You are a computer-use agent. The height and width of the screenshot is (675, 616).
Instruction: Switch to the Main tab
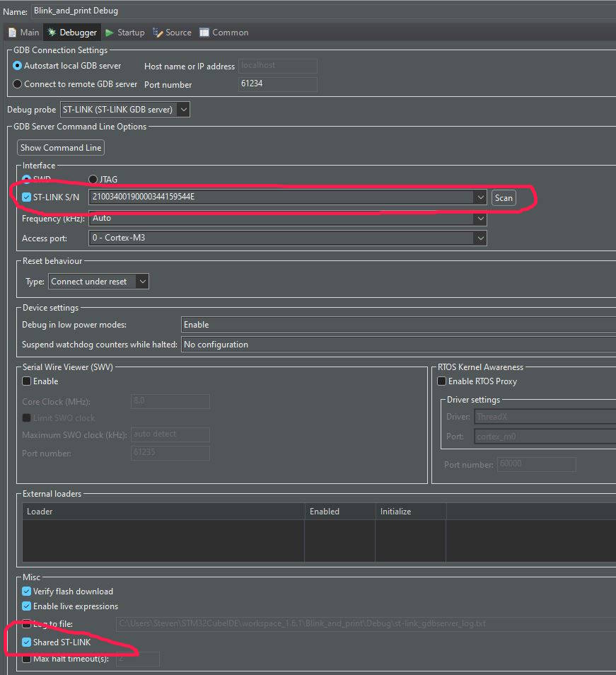[23, 32]
